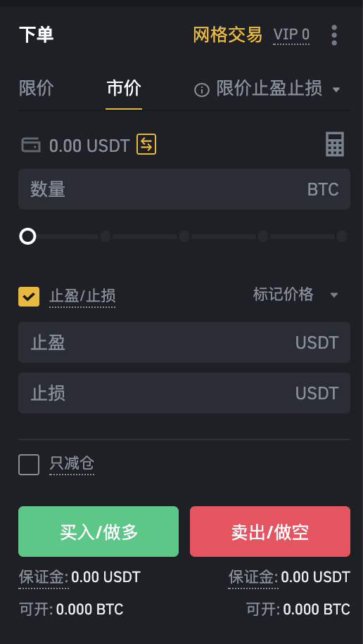Click the 卖出/做空 sell button
This screenshot has height=644, width=363.
coord(270,532)
